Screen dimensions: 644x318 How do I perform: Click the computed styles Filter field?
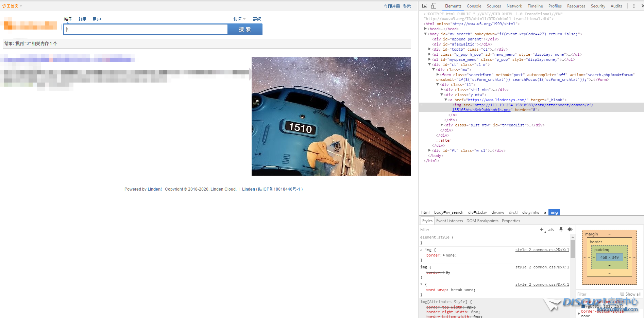coord(597,294)
